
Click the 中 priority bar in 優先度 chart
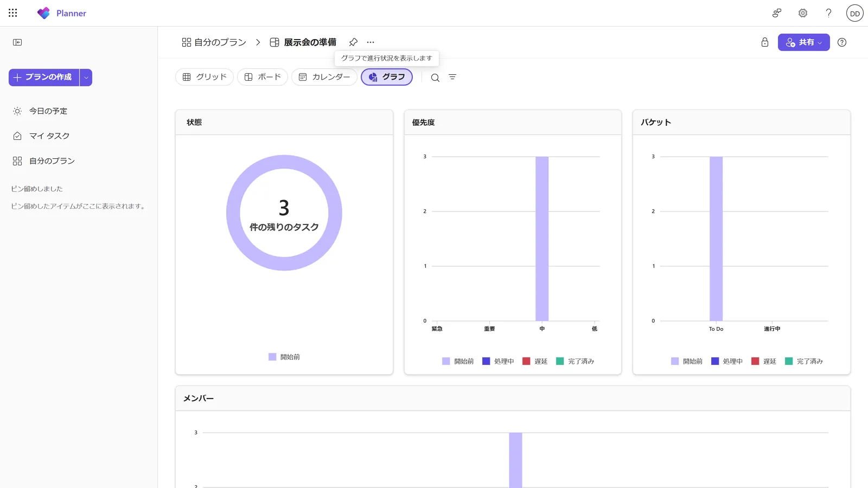tap(542, 239)
